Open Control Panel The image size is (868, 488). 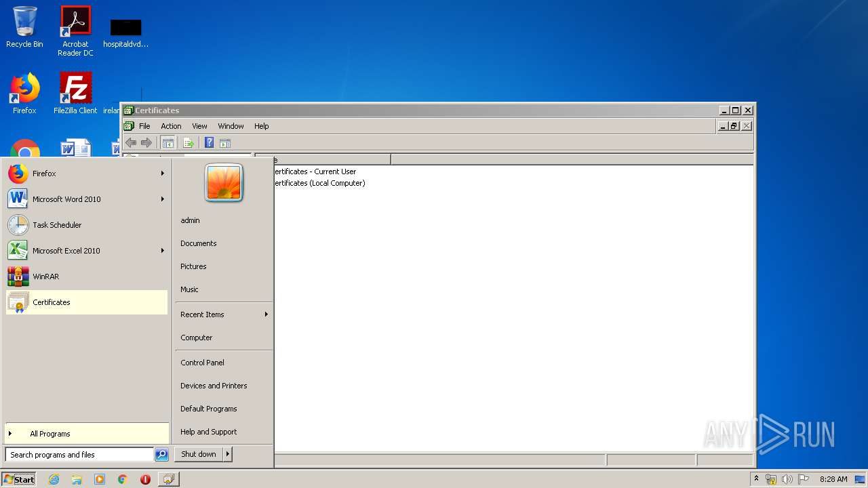[224, 363]
